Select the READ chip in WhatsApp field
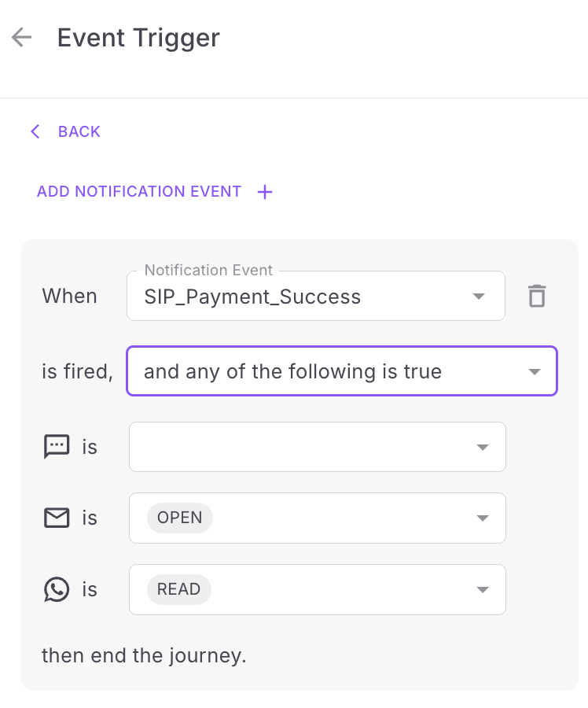The width and height of the screenshot is (588, 708). (178, 589)
